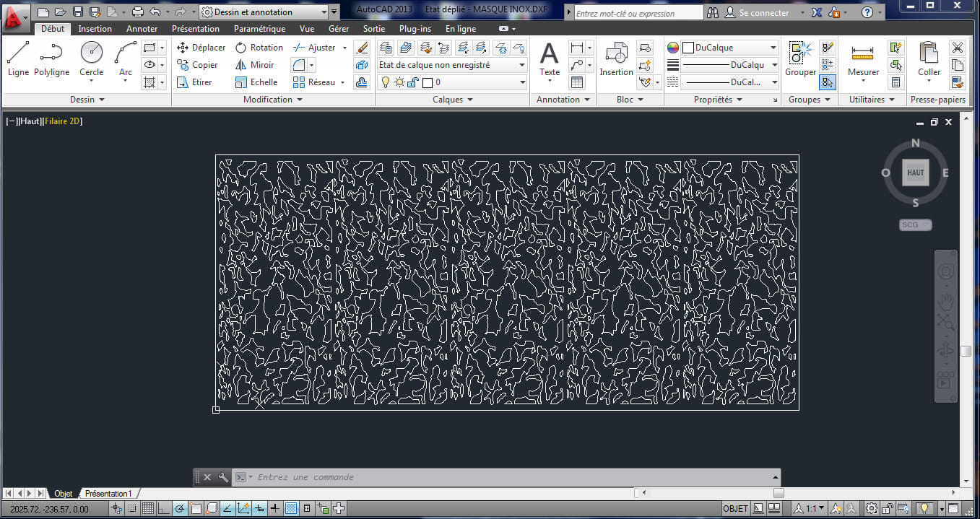
Task: Select the Texte annotation tool
Action: (x=550, y=59)
